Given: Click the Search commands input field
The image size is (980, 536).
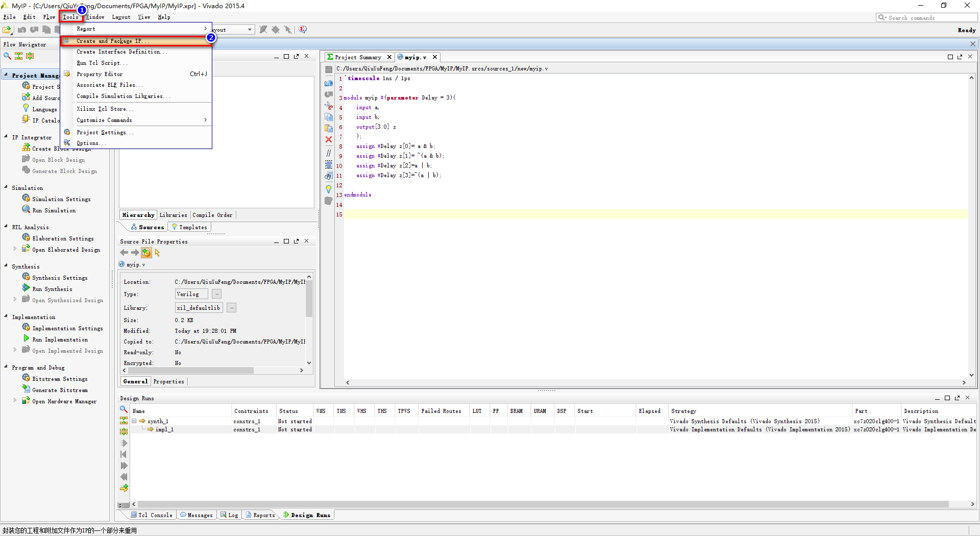Looking at the screenshot, I should (x=926, y=17).
